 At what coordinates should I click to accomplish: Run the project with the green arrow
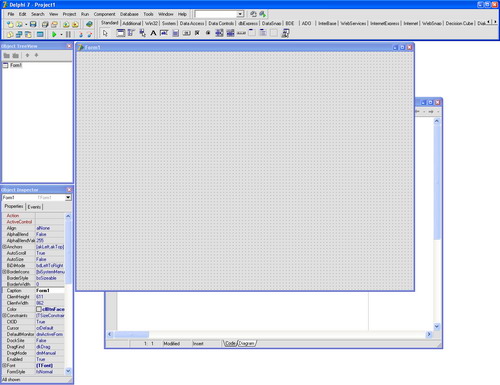coord(54,34)
